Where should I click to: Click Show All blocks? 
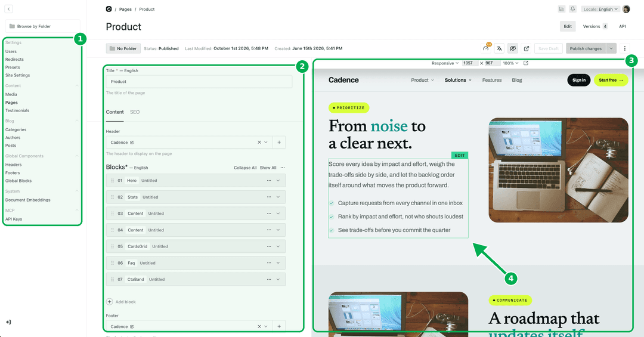[x=268, y=168]
